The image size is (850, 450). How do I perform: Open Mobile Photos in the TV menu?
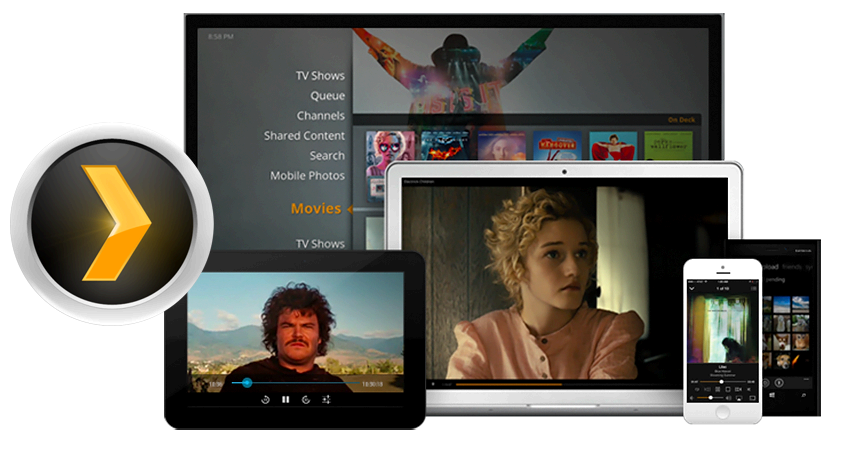(307, 176)
